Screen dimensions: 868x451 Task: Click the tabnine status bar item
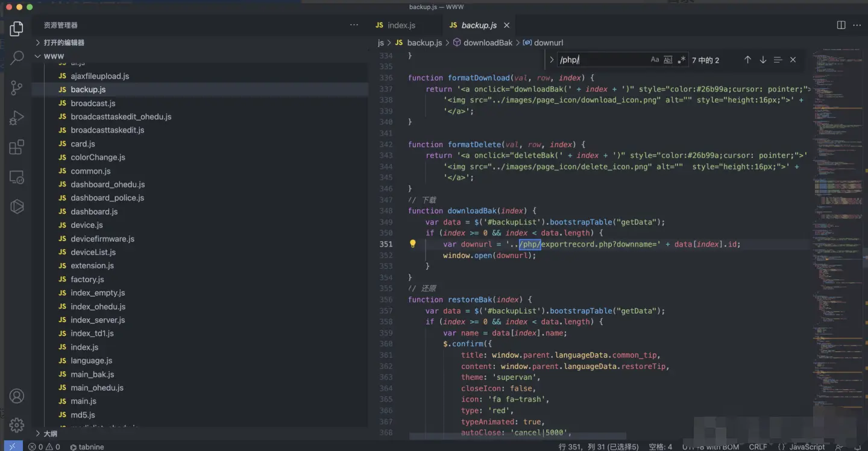point(87,447)
